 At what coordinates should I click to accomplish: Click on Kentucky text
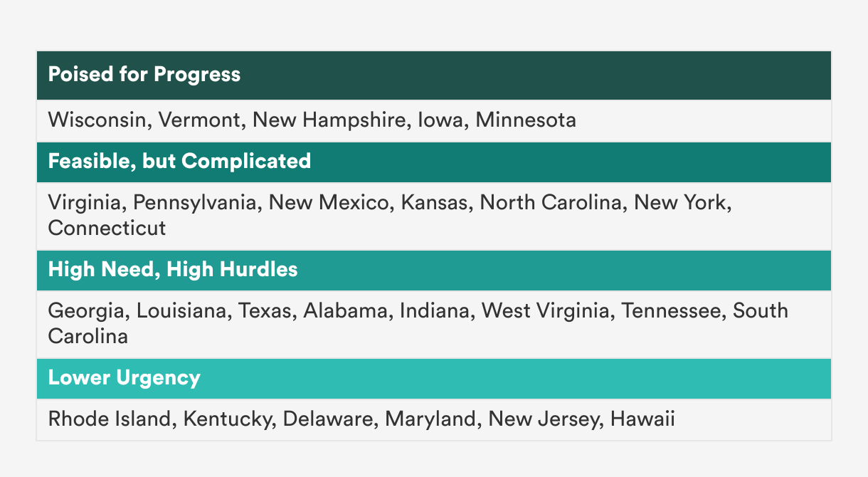point(226,419)
